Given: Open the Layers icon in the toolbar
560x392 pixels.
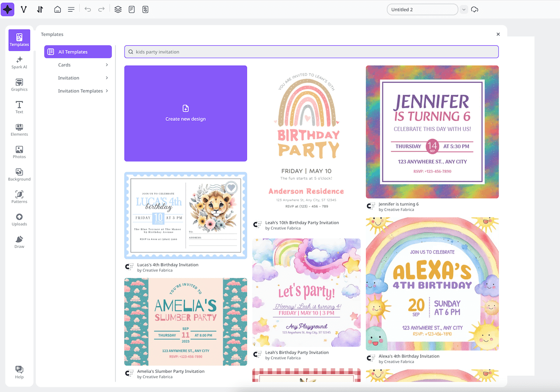Looking at the screenshot, I should pos(118,9).
